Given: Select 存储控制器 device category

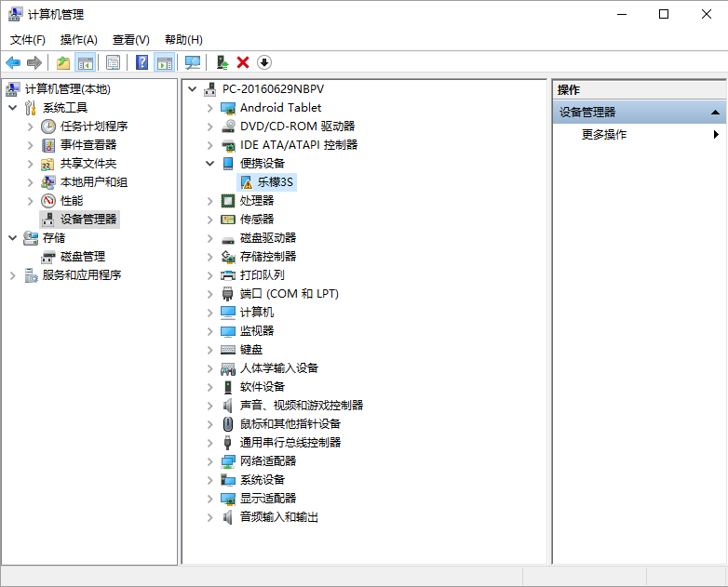Looking at the screenshot, I should point(268,257).
